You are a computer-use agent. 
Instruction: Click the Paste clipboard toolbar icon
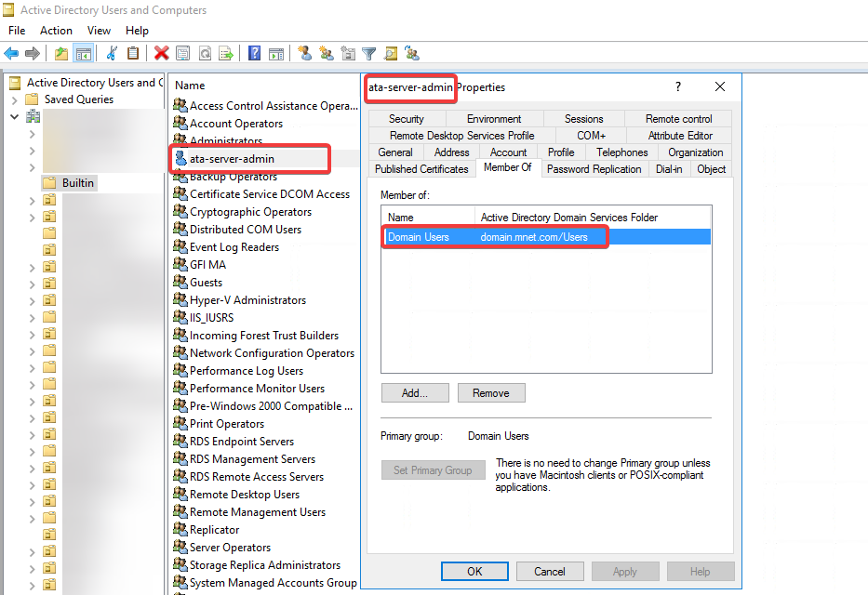(x=133, y=54)
